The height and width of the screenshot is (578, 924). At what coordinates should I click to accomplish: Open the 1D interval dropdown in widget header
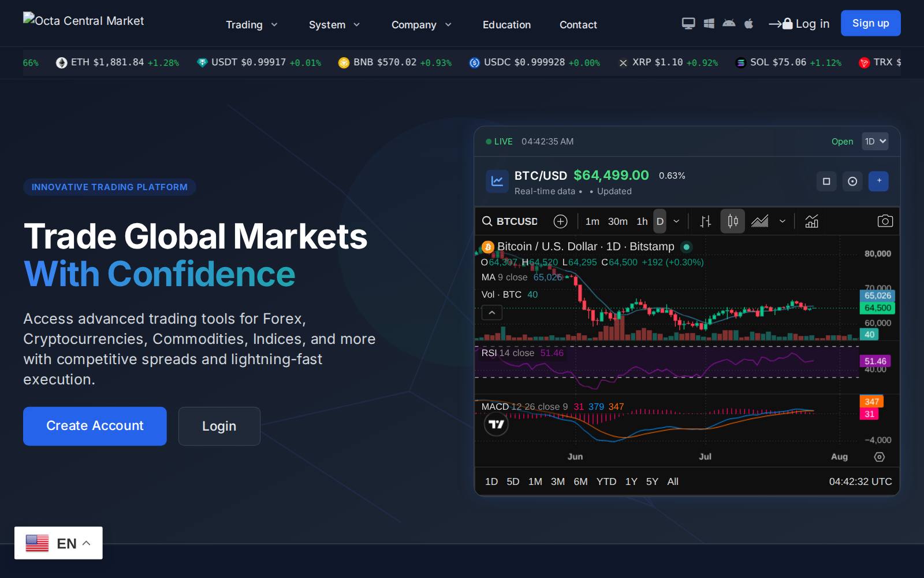875,141
